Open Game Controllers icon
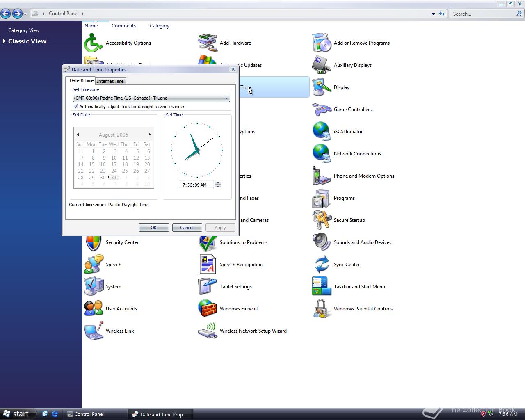Screen dimensions: 525x420 [322, 110]
